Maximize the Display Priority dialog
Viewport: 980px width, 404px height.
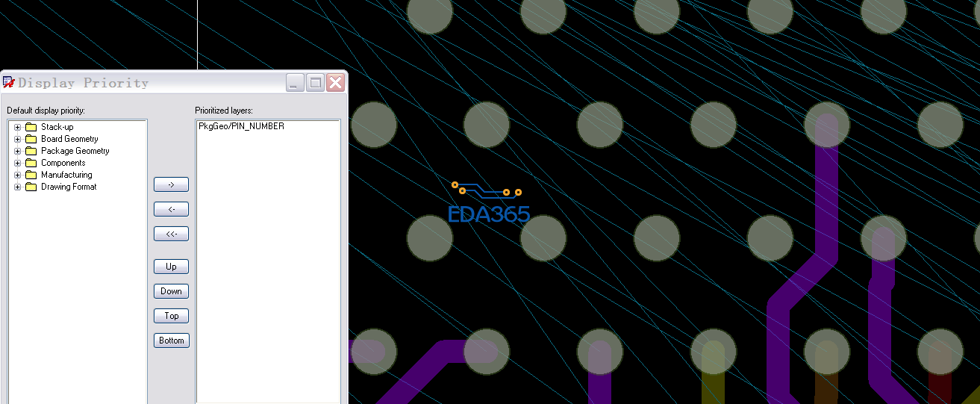point(315,83)
